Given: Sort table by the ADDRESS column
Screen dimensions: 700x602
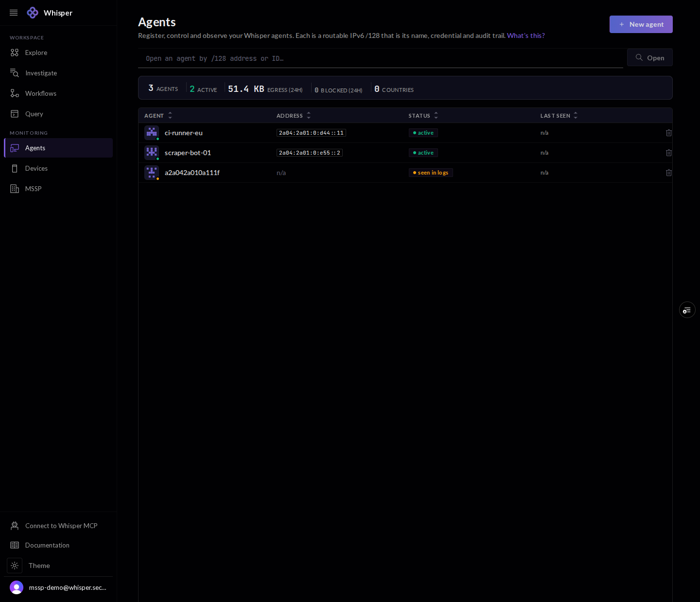Looking at the screenshot, I should click(x=294, y=116).
